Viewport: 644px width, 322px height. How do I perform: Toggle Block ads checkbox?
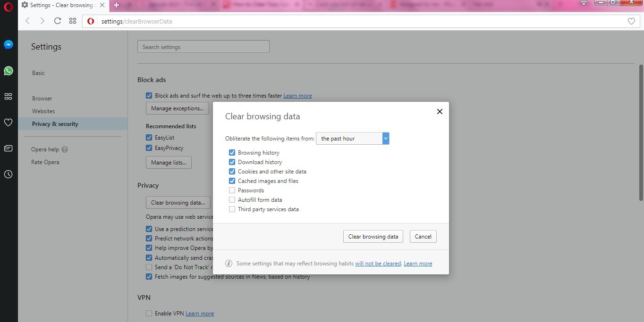coord(149,95)
